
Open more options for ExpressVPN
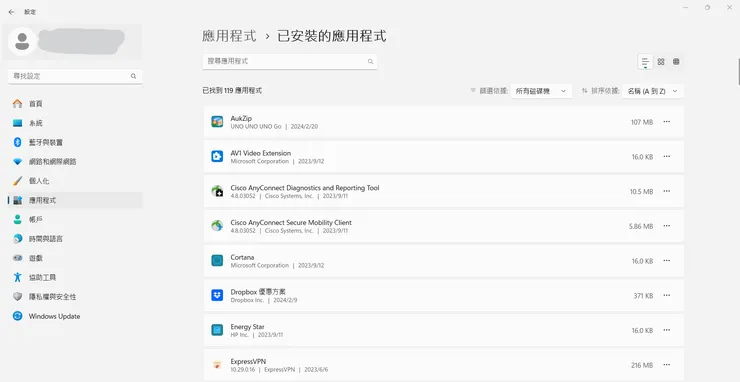pos(666,365)
